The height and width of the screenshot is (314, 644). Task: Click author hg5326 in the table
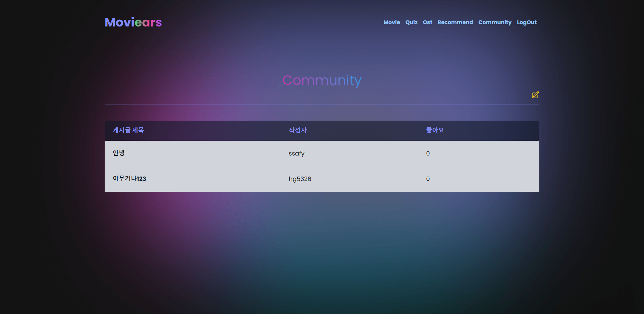300,179
